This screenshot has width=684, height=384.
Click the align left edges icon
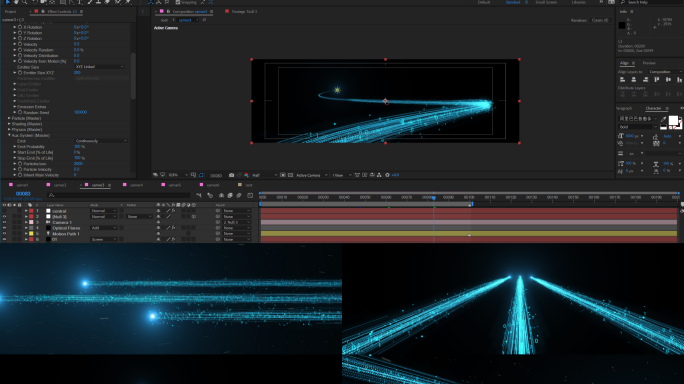tap(622, 79)
